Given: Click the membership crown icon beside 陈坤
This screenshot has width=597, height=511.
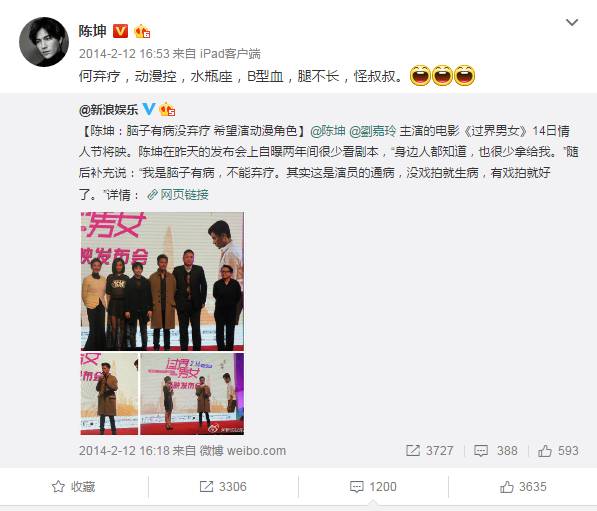Looking at the screenshot, I should coord(142,31).
